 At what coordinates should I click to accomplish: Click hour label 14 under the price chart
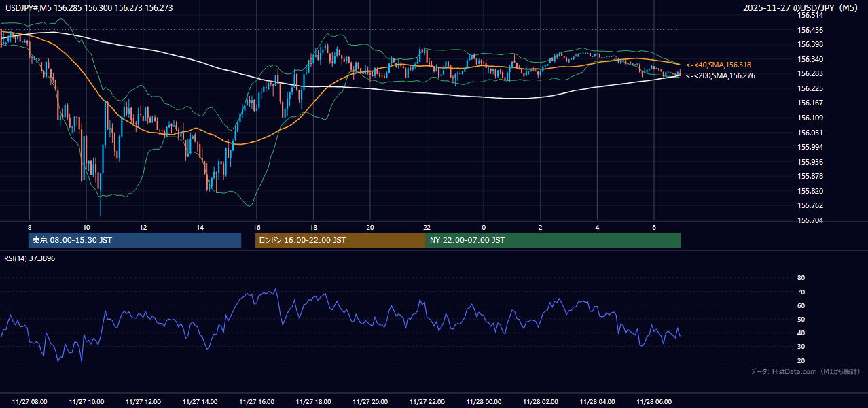pos(200,227)
